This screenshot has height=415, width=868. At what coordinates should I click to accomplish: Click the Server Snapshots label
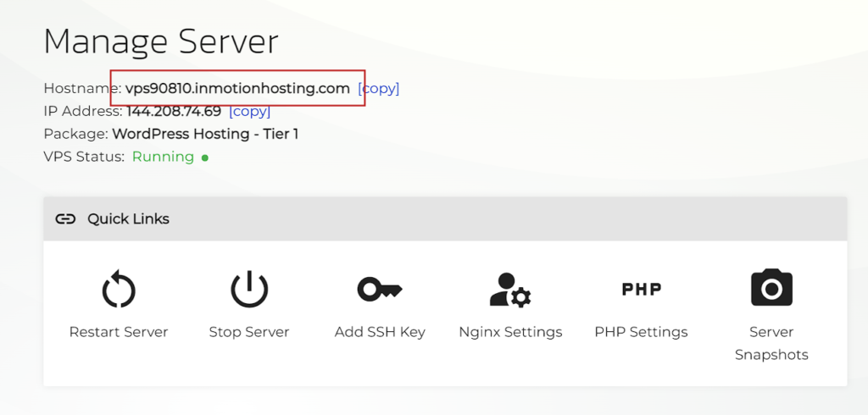point(771,343)
